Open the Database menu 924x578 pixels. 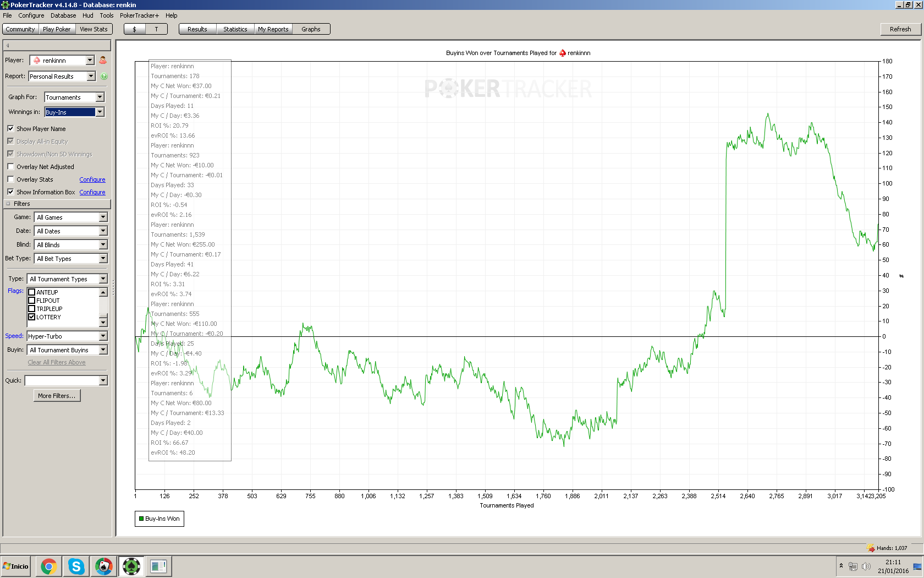(63, 15)
